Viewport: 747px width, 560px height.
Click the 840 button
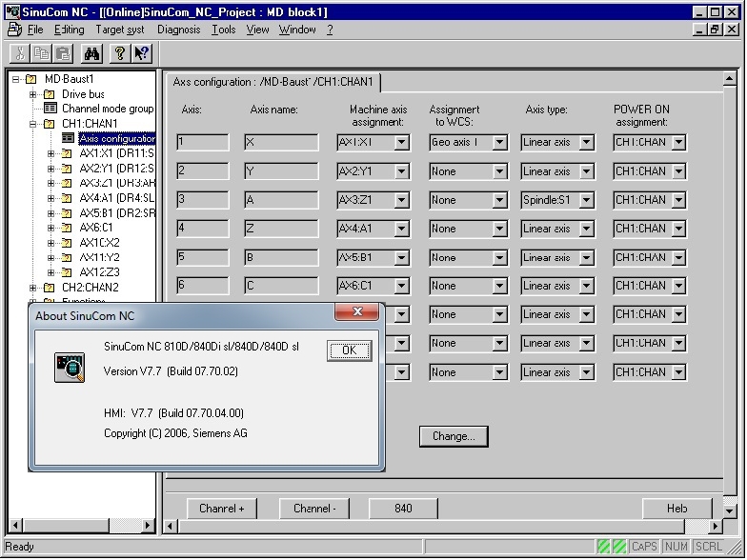tap(403, 509)
